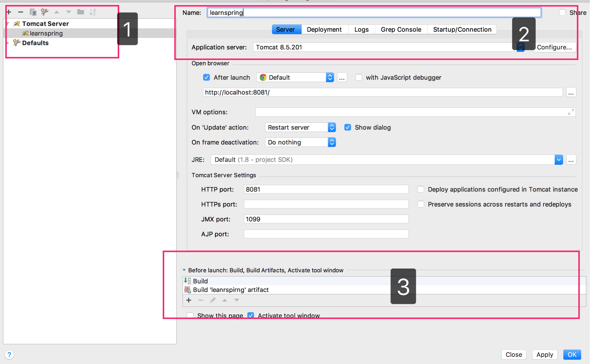Open the On frame deactivation dropdown

(x=300, y=142)
